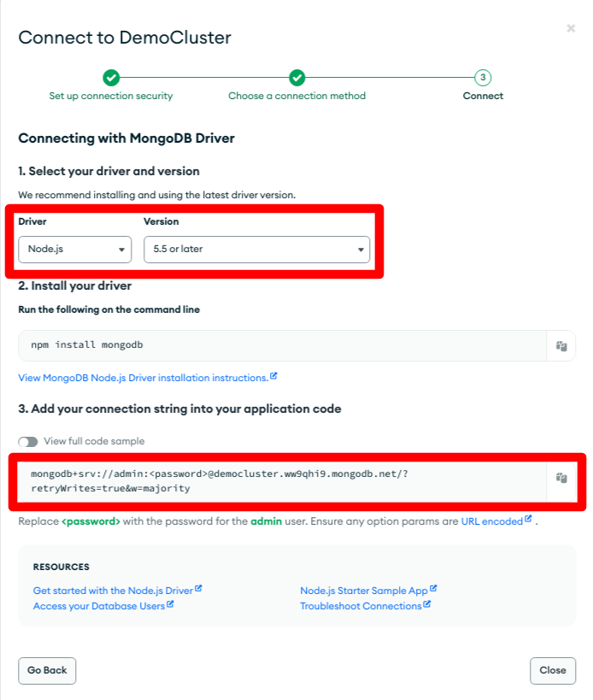Screen dimensions: 593x700
Task: Go to Choose a connection method step
Action: click(x=296, y=96)
